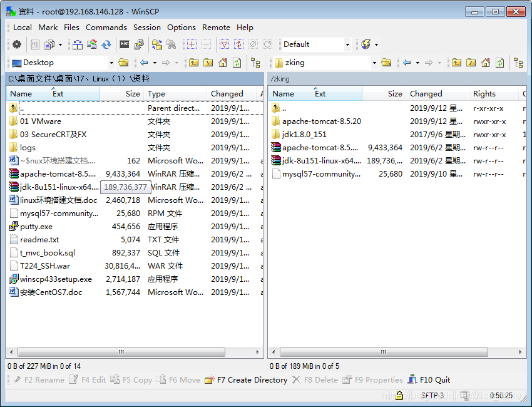The width and height of the screenshot is (532, 407).
Task: Select remote folder apache-tomcat-8.5.20
Action: click(x=322, y=121)
